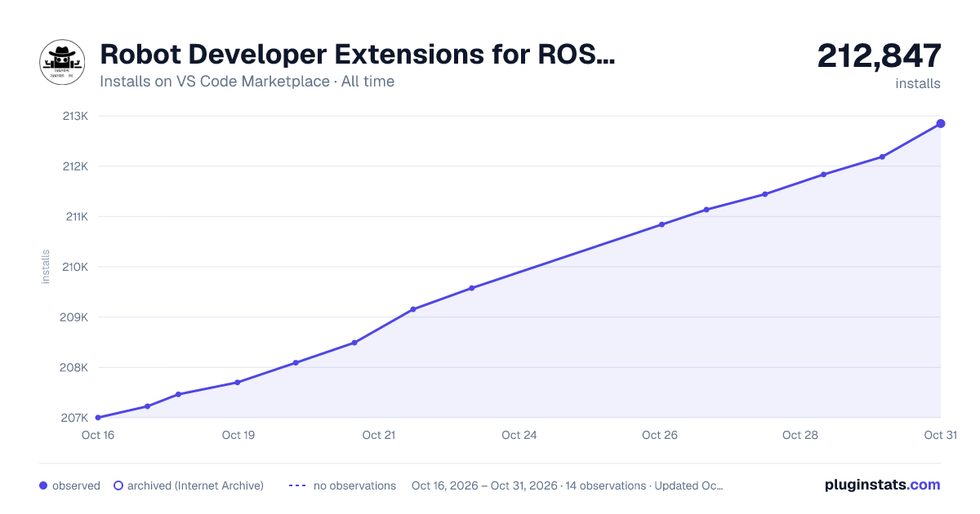Click the 'observed' legend text

click(x=76, y=485)
